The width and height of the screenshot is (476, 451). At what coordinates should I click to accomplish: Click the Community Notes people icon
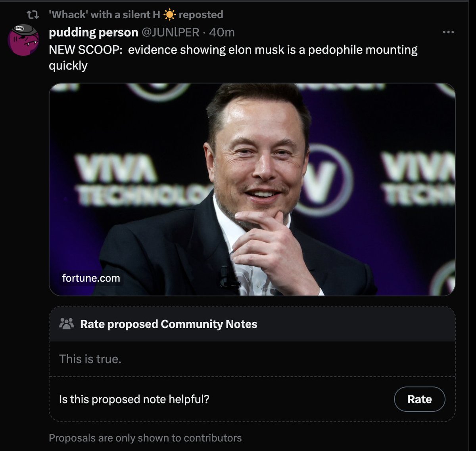click(66, 324)
